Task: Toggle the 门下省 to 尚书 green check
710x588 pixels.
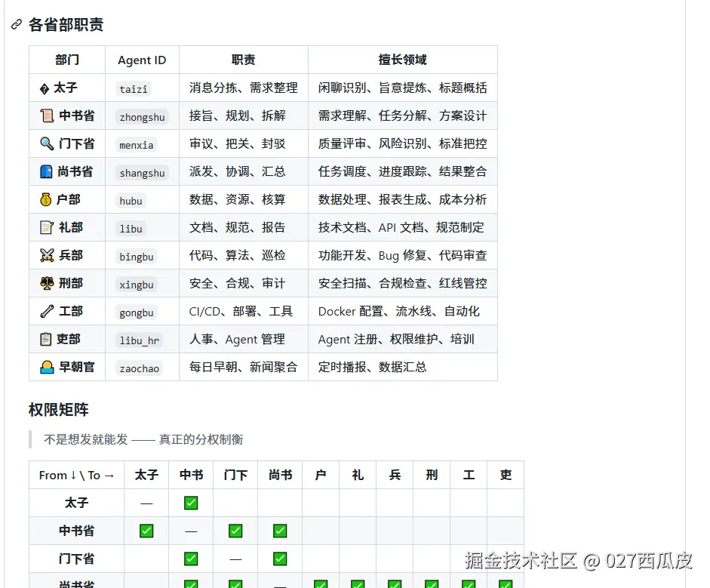Action: [x=279, y=559]
